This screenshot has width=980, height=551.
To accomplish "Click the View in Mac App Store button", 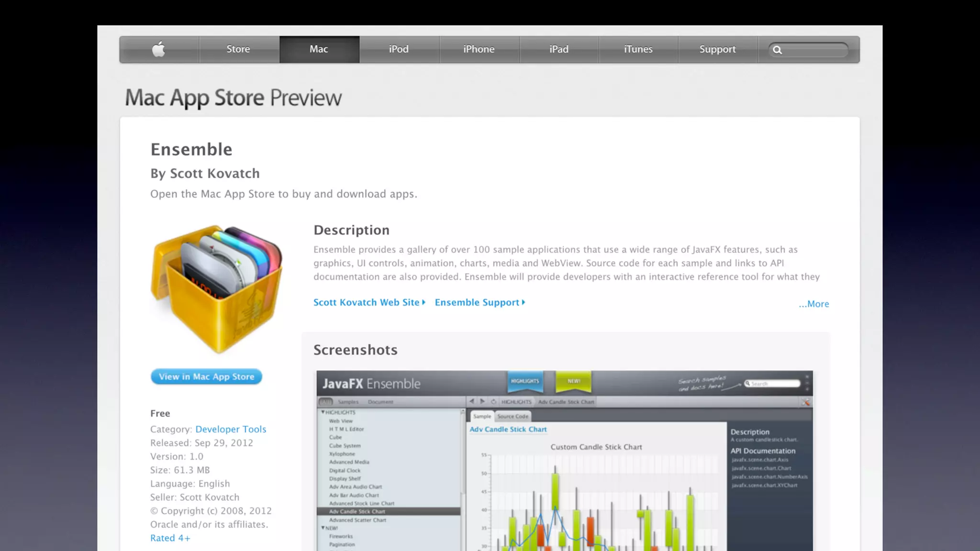I will pos(206,376).
